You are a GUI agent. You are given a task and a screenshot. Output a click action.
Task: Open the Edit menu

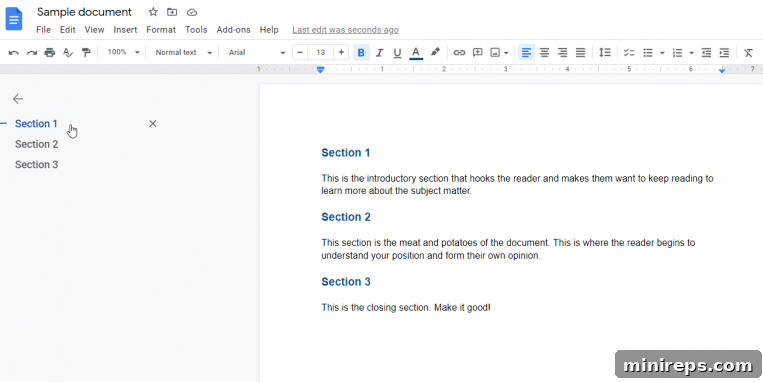click(x=68, y=30)
